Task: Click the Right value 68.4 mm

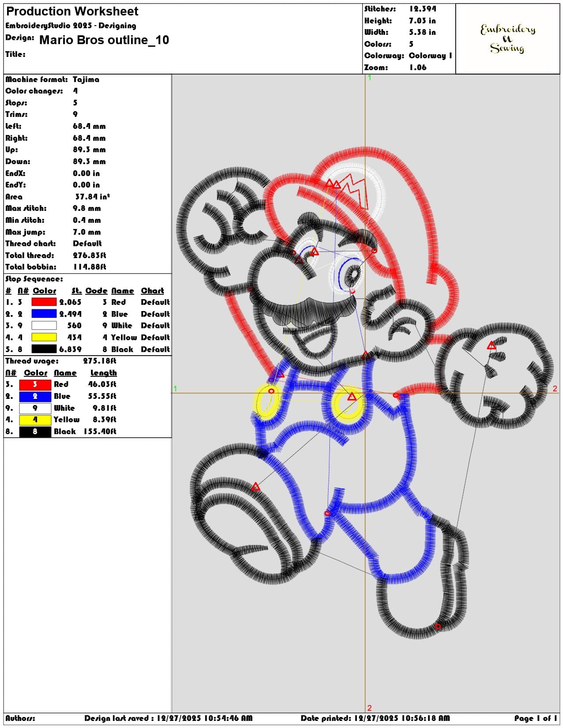Action: point(89,138)
